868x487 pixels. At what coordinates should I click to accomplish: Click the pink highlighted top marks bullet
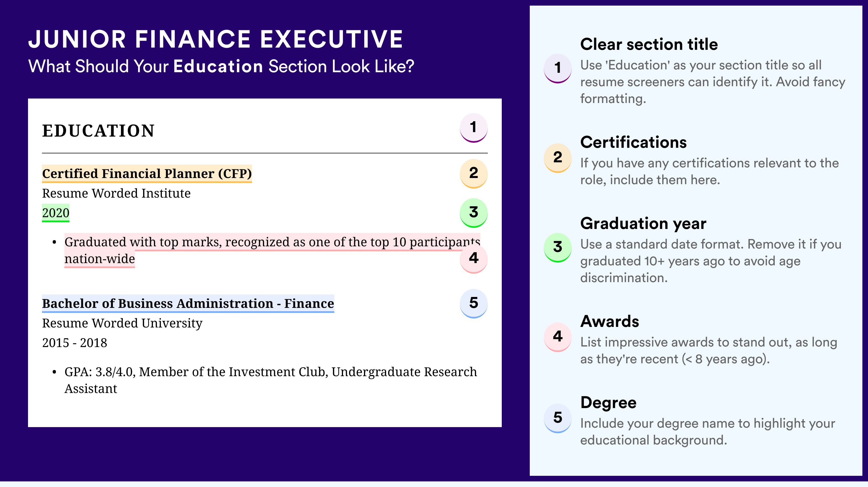[272, 250]
